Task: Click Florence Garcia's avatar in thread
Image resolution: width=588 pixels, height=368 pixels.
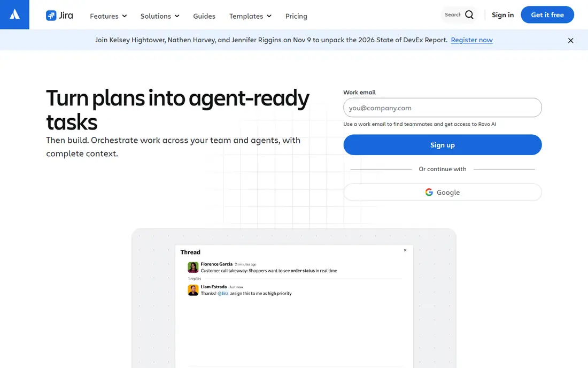Action: click(x=193, y=267)
